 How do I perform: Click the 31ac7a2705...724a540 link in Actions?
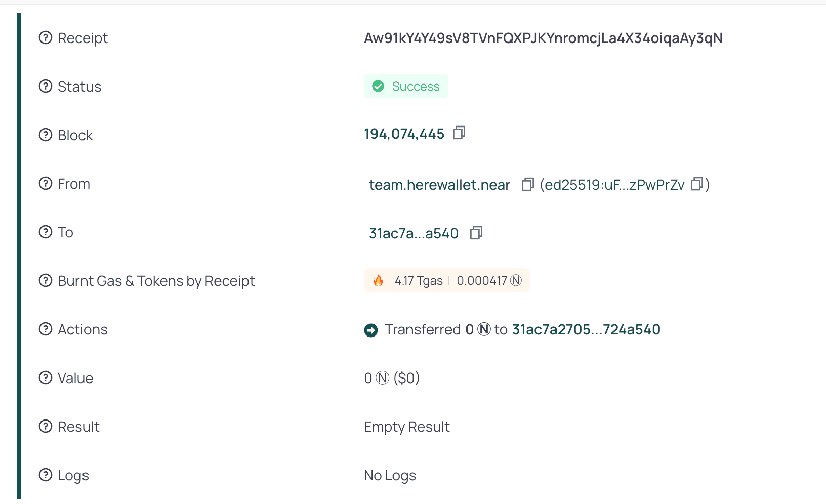coord(586,329)
